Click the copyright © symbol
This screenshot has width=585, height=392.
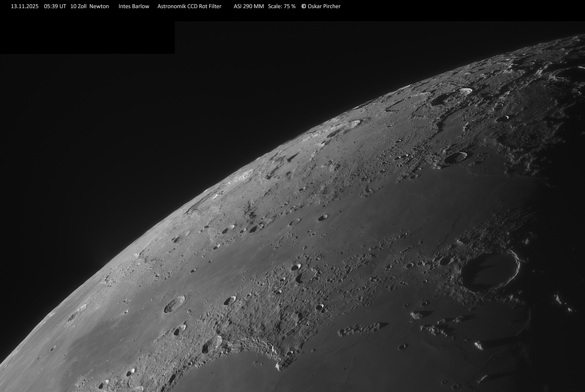click(x=304, y=6)
